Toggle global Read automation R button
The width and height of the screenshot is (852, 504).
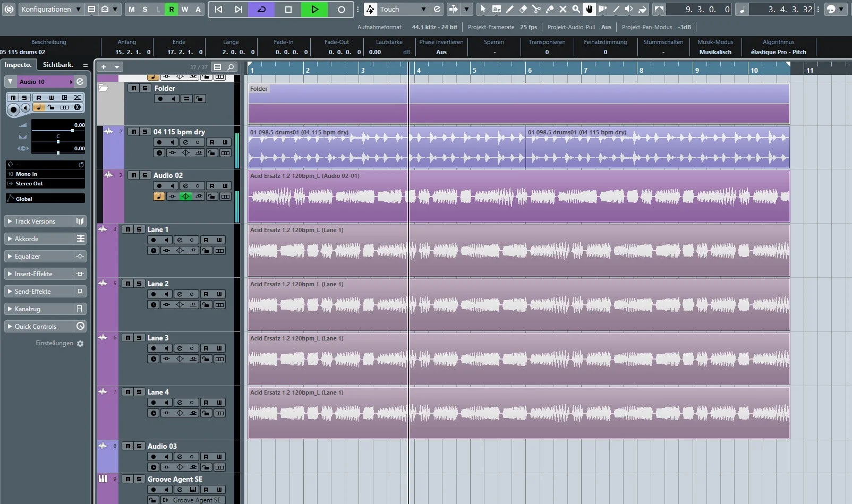[x=172, y=9]
